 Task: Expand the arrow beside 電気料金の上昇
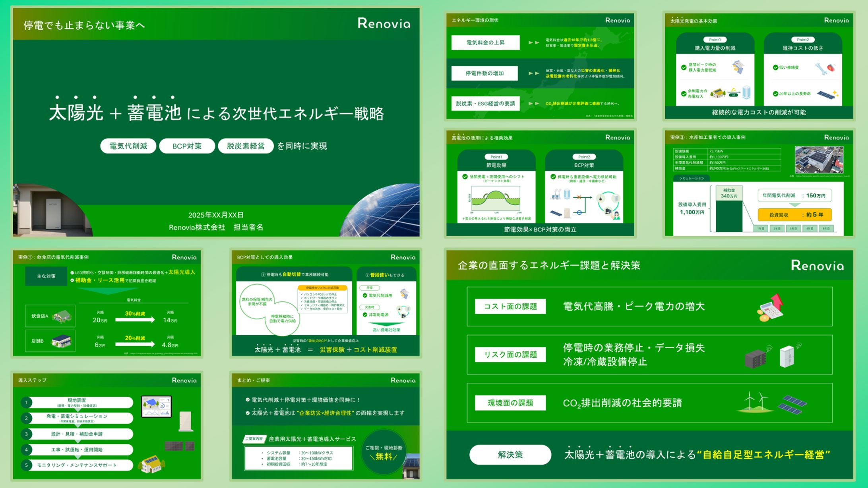click(x=533, y=42)
